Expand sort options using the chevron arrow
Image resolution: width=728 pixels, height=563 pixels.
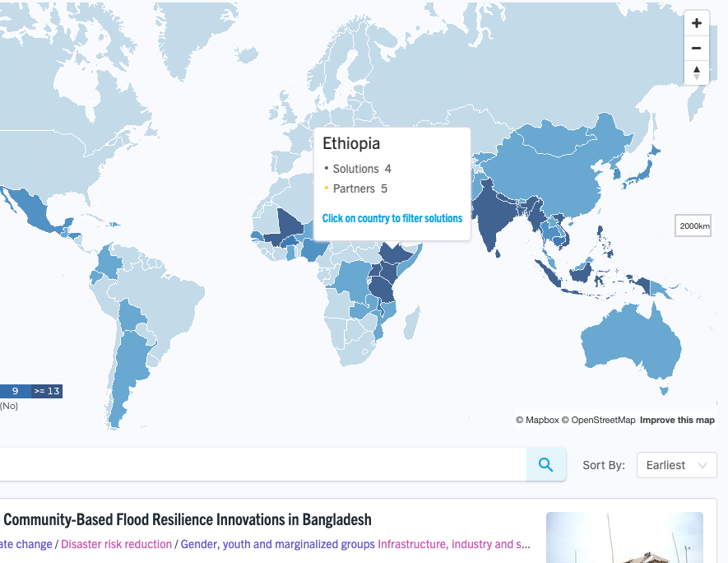coord(702,465)
